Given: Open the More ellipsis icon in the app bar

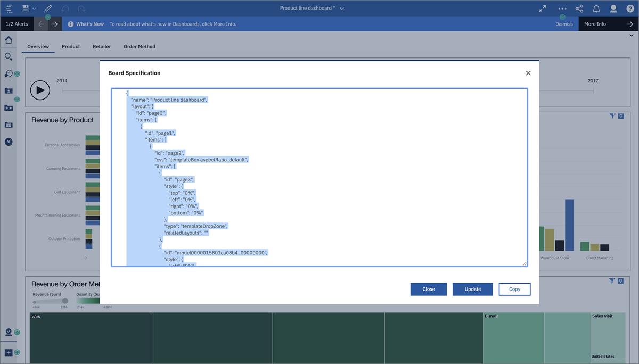Looking at the screenshot, I should point(562,8).
